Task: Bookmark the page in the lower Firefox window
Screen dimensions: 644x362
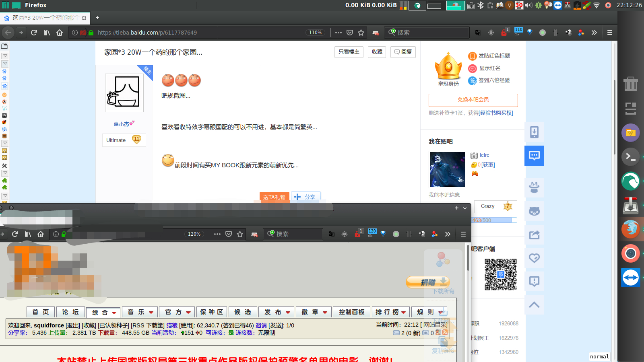Action: point(240,234)
